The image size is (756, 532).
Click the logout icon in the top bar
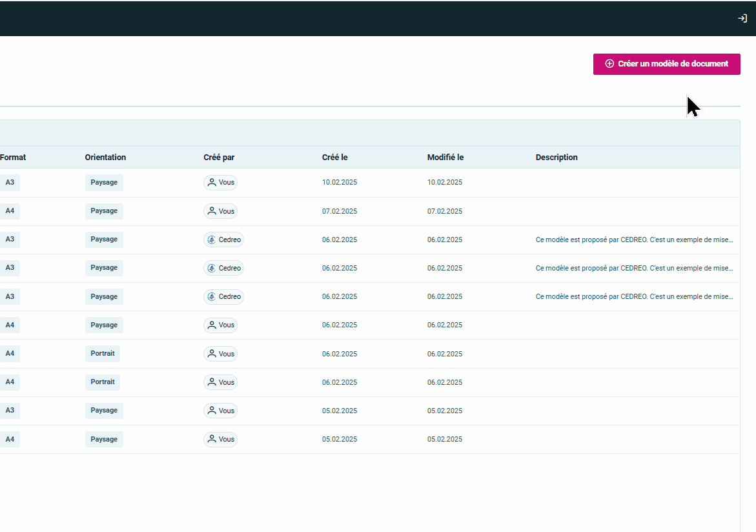(x=742, y=18)
